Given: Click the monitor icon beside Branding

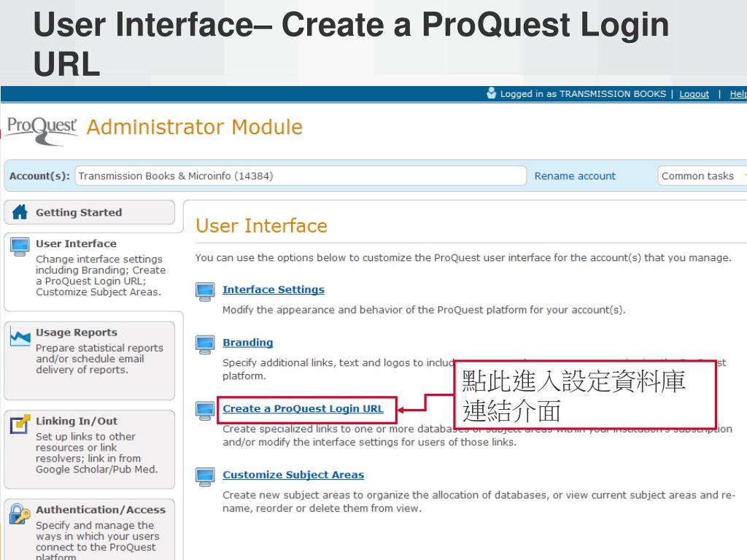Looking at the screenshot, I should tap(205, 345).
